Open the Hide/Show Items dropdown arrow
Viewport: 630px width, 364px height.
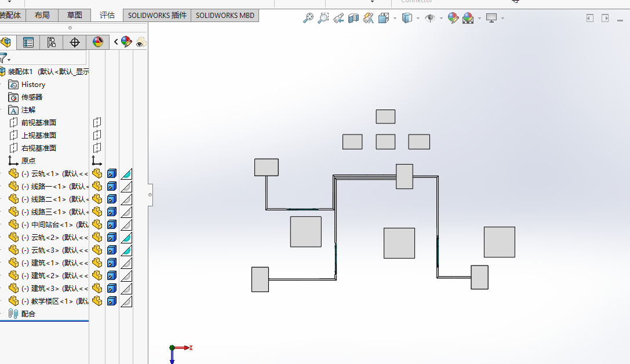[441, 18]
